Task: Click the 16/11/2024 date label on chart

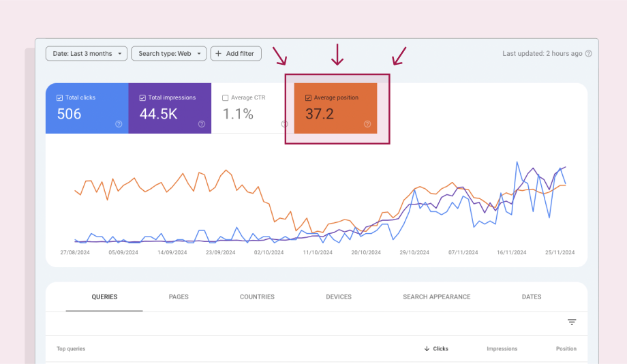Action: pos(511,252)
